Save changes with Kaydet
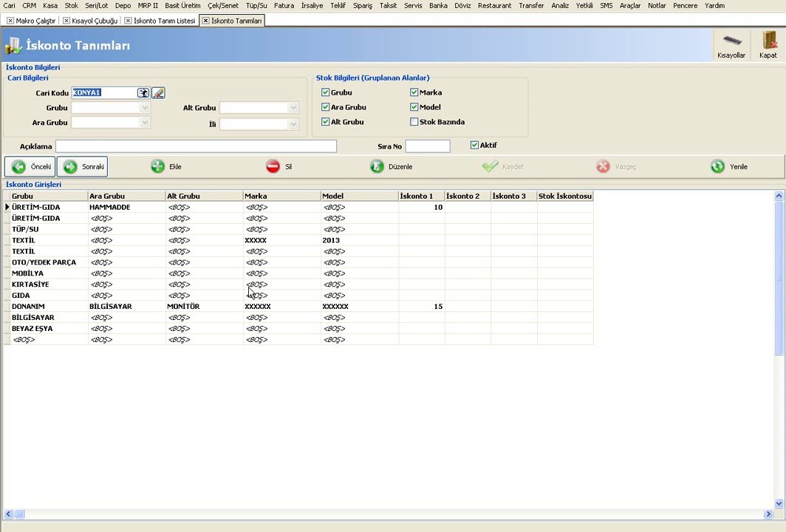This screenshot has width=786, height=532. click(503, 166)
